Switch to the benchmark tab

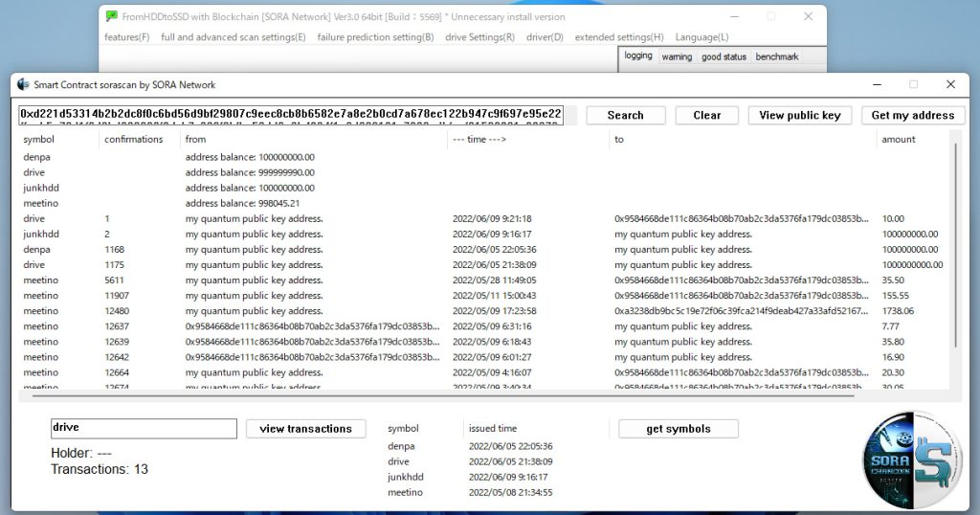click(777, 56)
